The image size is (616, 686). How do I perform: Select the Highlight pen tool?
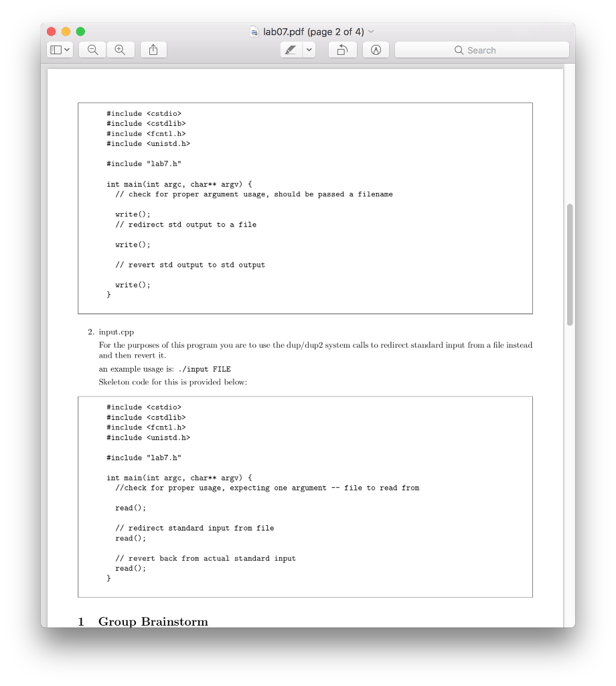tap(292, 49)
